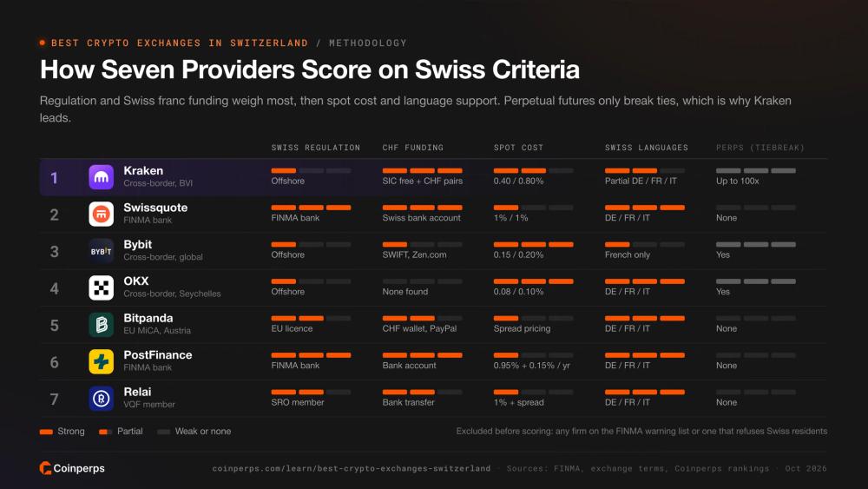Click OKX's Spot Cost score bar
This screenshot has width=868, height=489.
(534, 281)
